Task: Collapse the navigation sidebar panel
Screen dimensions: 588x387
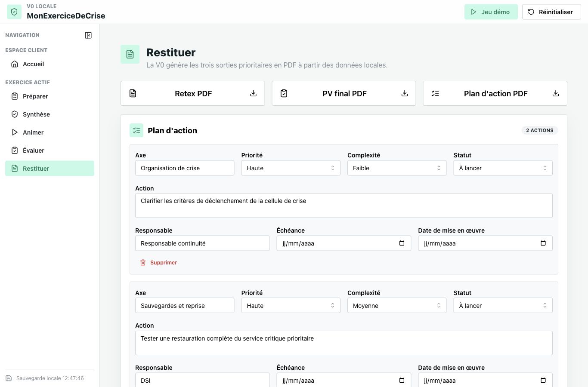Action: coord(88,35)
